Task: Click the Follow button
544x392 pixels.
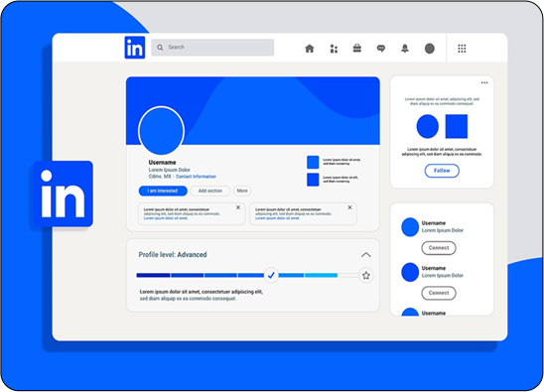Action: [x=442, y=171]
